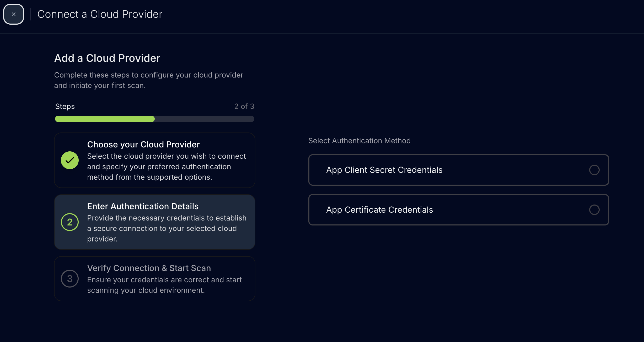The width and height of the screenshot is (644, 342).
Task: Click the App Client Secret Credentials option card
Action: (458, 170)
